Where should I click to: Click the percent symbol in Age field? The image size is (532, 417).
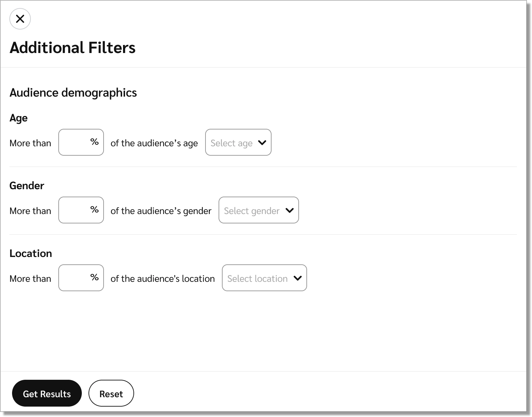(95, 142)
